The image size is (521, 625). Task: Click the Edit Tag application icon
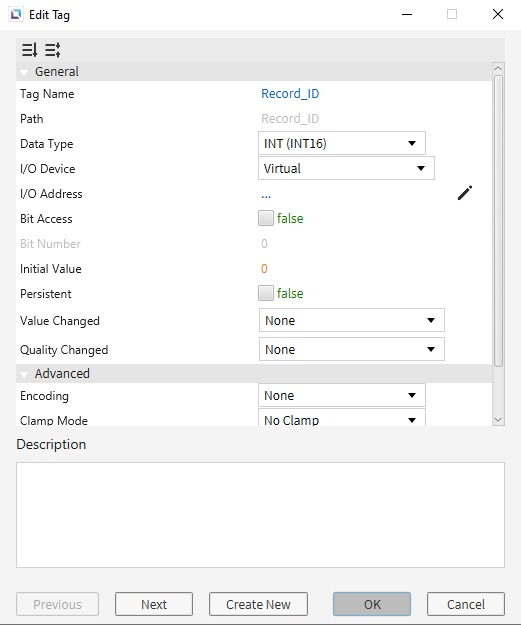[x=16, y=15]
